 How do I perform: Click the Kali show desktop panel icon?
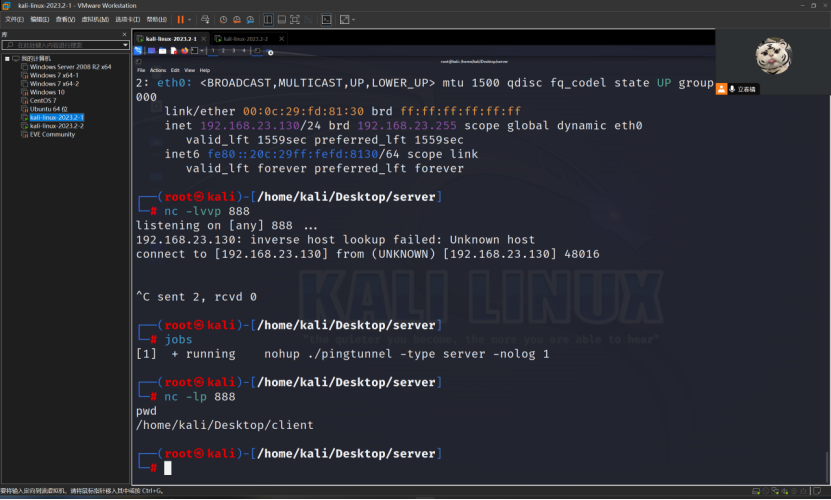(x=152, y=51)
